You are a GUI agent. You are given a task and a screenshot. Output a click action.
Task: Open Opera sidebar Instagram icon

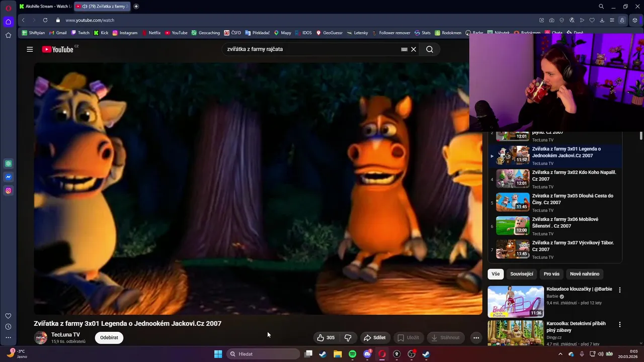point(8,191)
